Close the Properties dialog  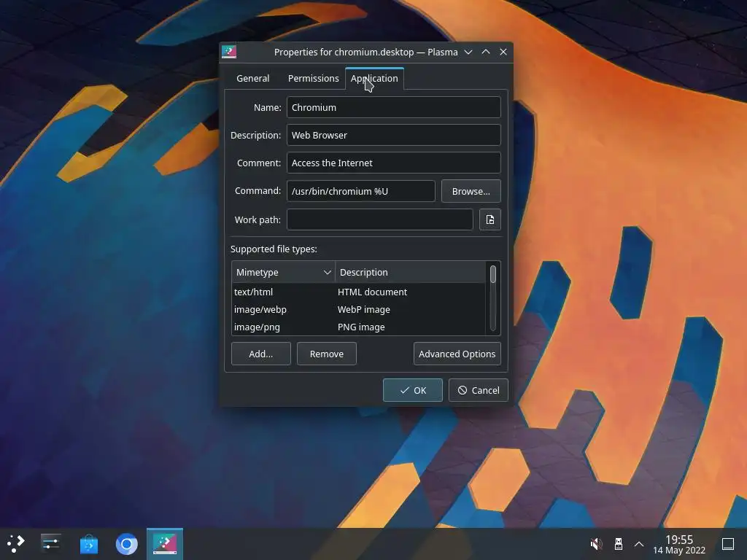503,52
